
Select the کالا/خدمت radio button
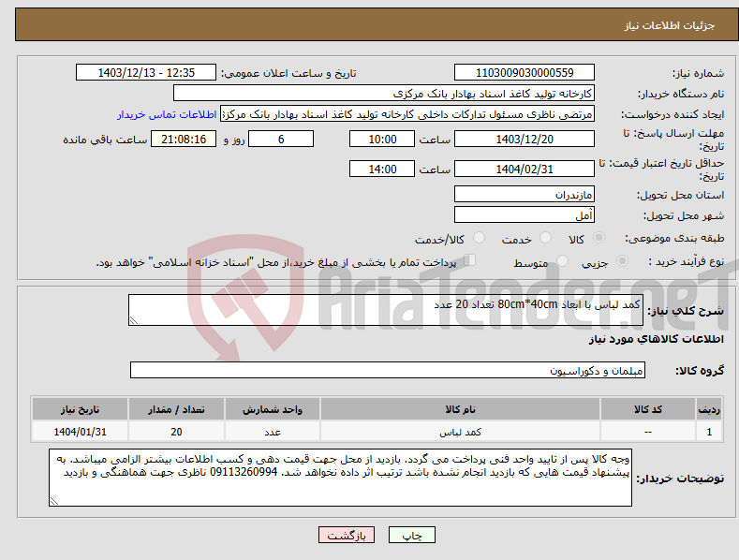pyautogui.click(x=479, y=238)
